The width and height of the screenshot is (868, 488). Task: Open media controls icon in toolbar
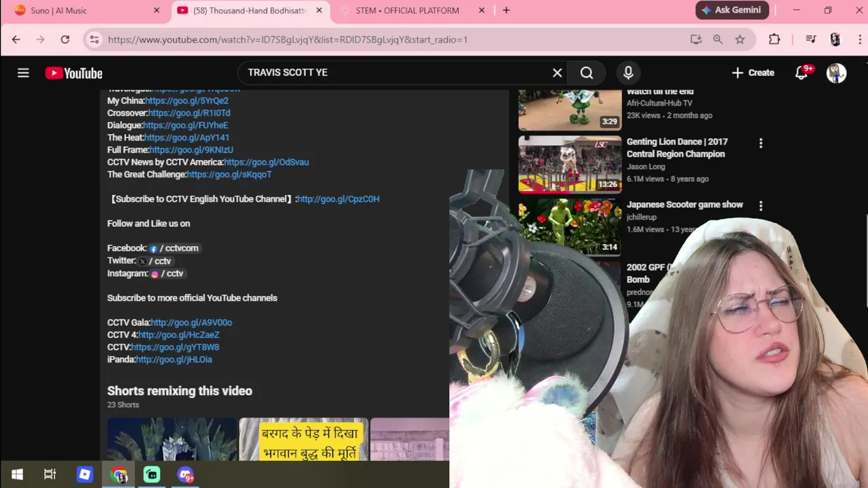(x=810, y=39)
